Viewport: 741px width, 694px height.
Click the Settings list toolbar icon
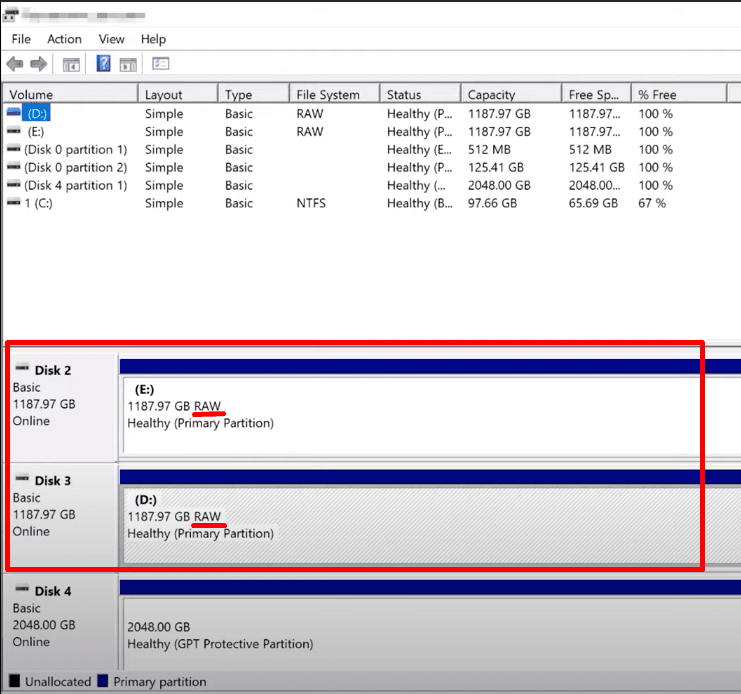click(161, 63)
